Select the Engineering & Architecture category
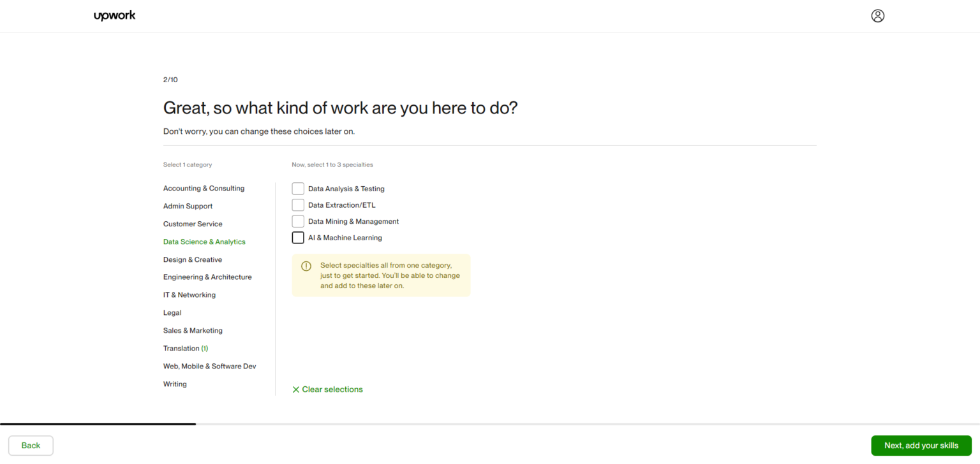 [207, 277]
